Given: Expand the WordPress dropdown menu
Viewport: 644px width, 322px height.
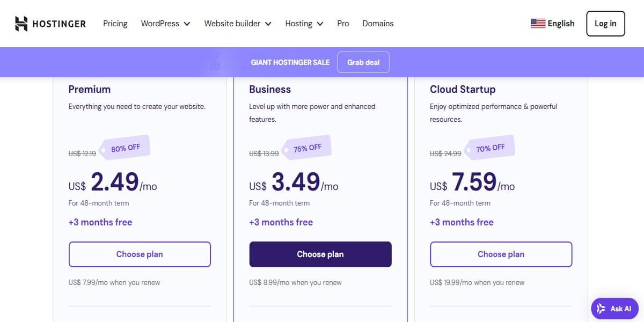Looking at the screenshot, I should [x=165, y=24].
